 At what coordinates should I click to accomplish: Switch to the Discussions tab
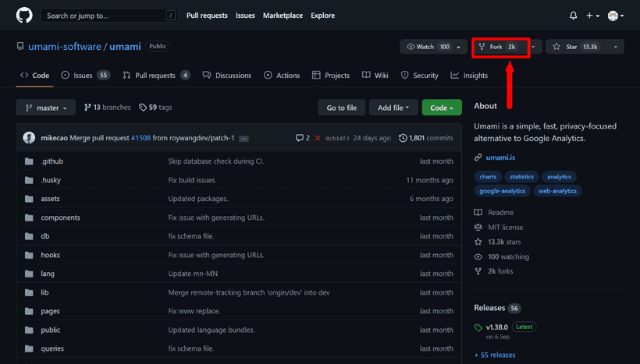coord(227,76)
